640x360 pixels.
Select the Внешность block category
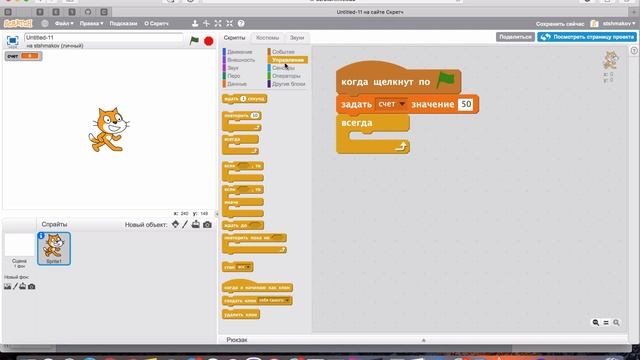(x=240, y=60)
